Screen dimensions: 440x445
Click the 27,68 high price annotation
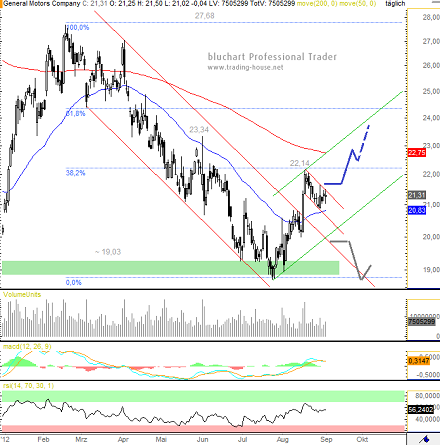205,16
